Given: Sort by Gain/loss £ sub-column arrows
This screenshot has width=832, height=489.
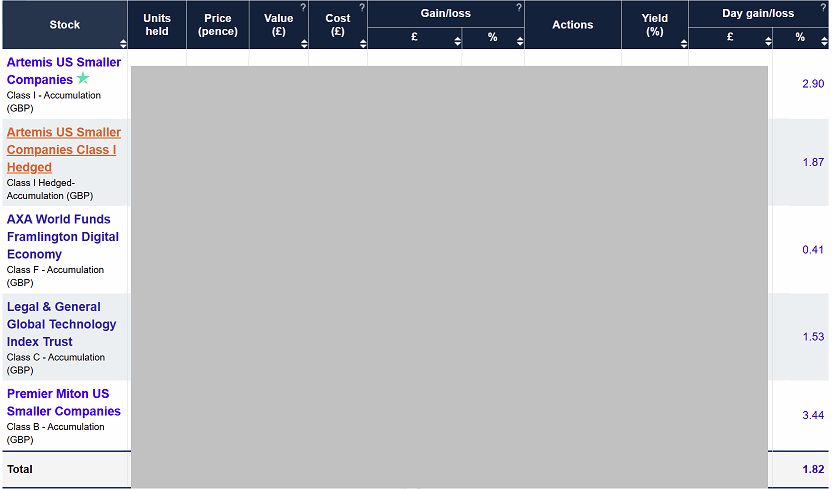Looking at the screenshot, I should (457, 41).
